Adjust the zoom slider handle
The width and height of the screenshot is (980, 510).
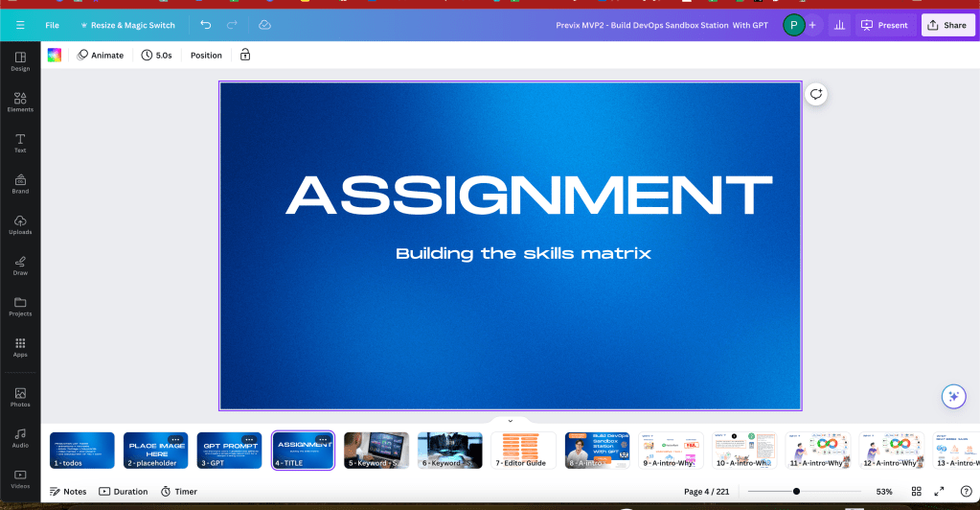(796, 491)
